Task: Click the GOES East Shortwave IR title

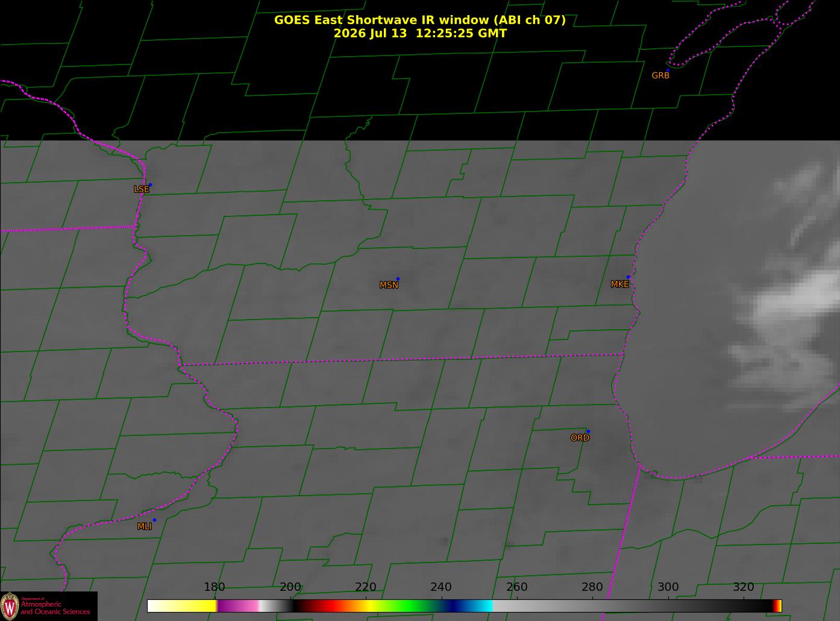Action: pyautogui.click(x=420, y=20)
